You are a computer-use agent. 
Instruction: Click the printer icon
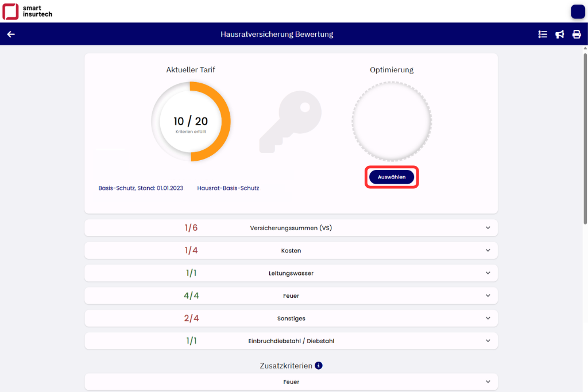577,34
